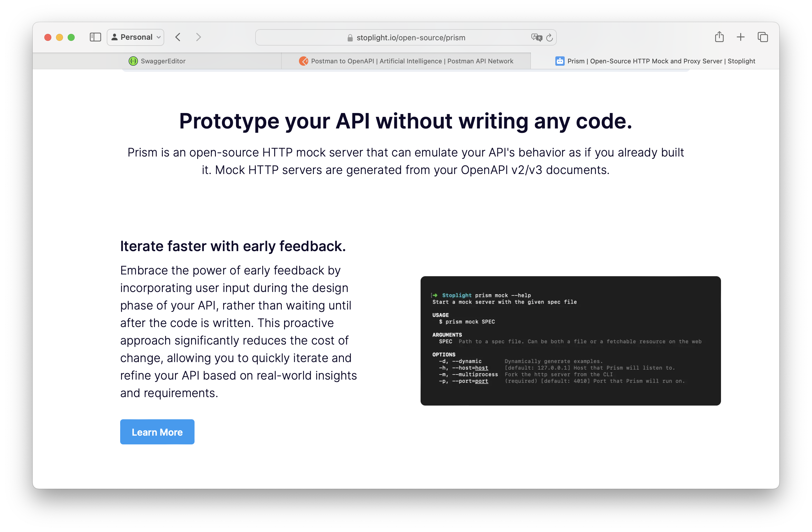812x532 pixels.
Task: Navigate back using the back arrow
Action: coord(178,37)
